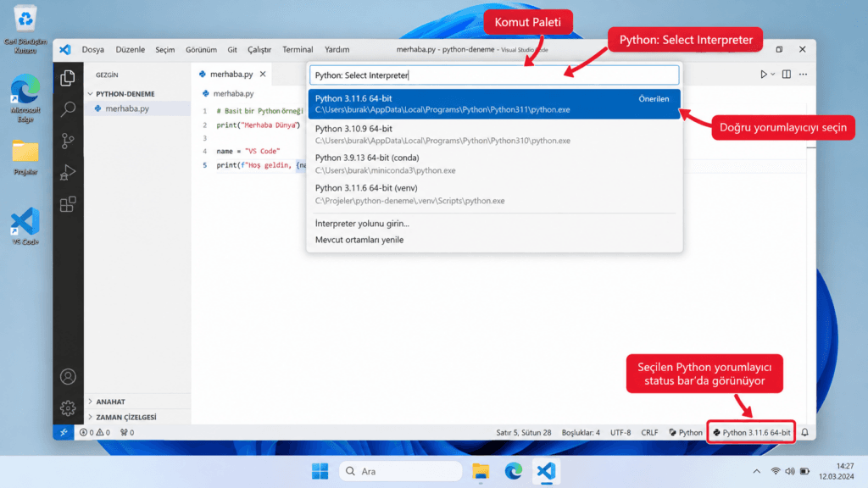
Task: Open the Wi-Fi network tray icon
Action: [x=776, y=471]
